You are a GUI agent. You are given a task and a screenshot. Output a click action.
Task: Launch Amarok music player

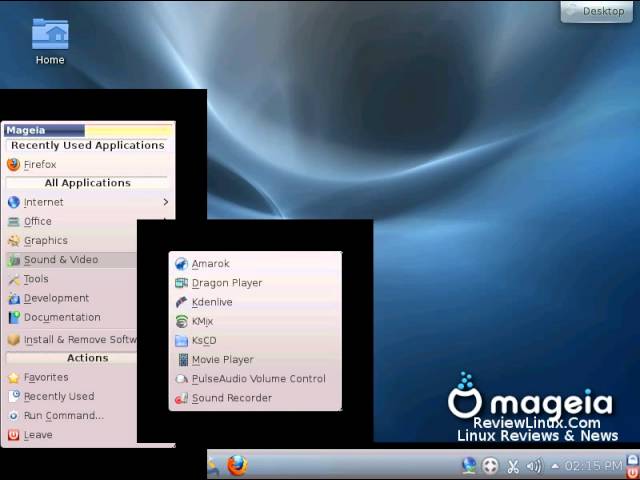pos(255,264)
